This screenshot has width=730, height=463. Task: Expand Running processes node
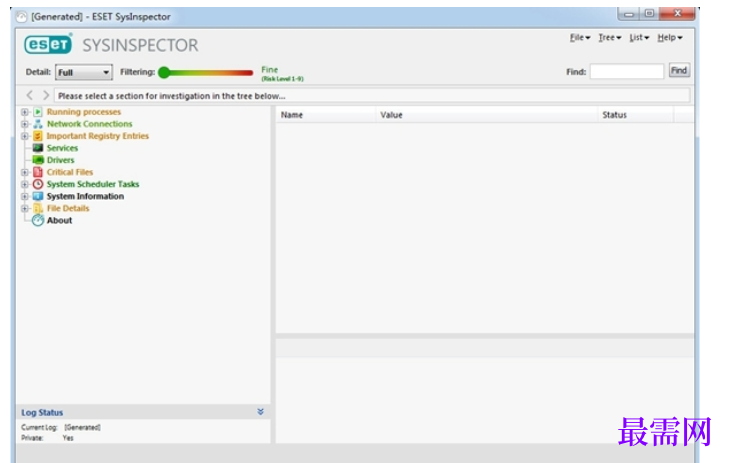point(25,112)
